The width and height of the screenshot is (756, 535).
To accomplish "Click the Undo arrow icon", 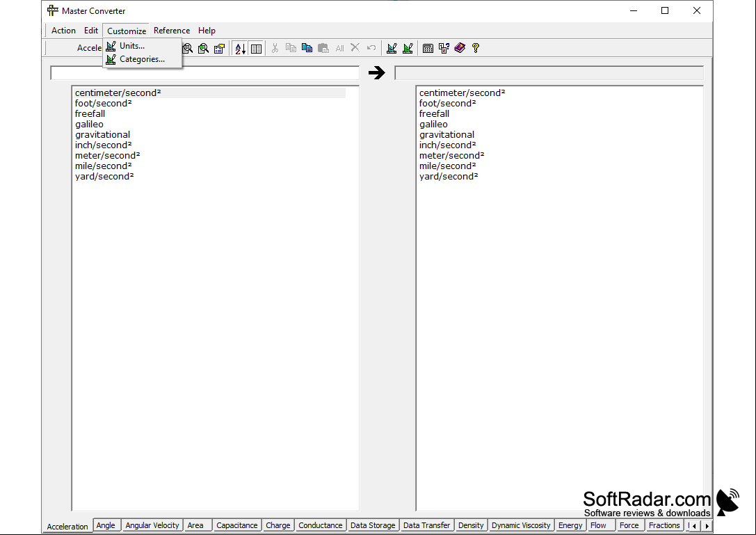I will coord(371,48).
